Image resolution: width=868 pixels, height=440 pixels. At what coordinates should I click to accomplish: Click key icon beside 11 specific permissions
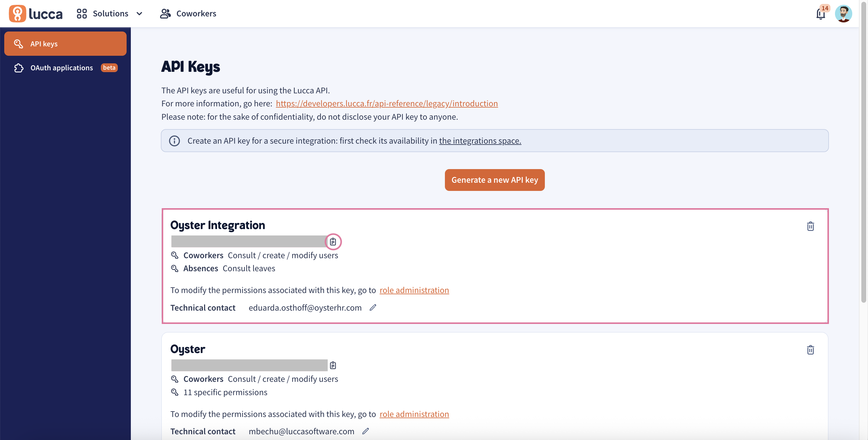click(x=174, y=392)
